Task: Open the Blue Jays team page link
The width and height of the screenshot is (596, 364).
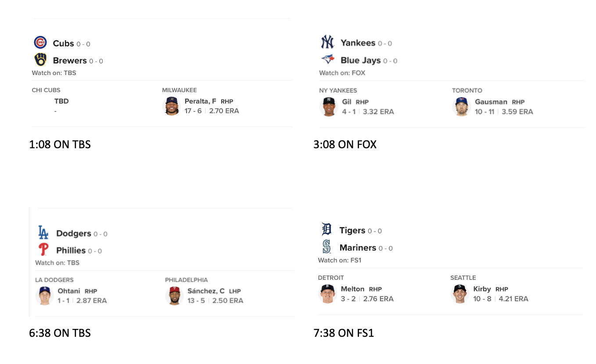Action: 360,61
